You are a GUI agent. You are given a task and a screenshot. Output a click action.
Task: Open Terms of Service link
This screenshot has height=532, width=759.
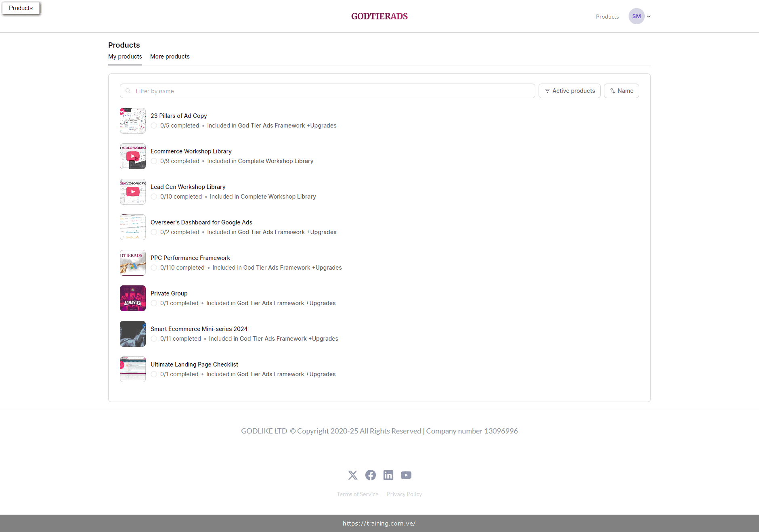(x=357, y=494)
